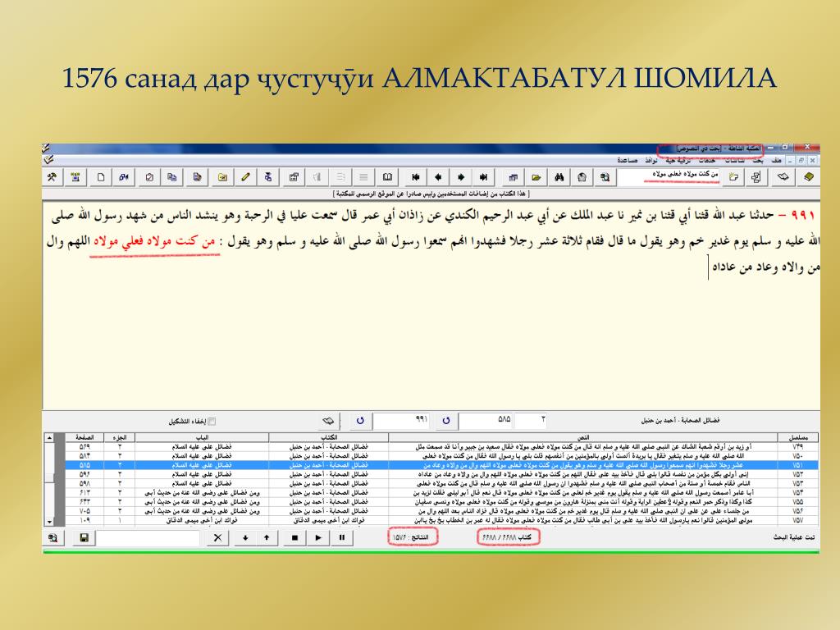Click the small book icon above results
The height and width of the screenshot is (630, 840).
328,421
